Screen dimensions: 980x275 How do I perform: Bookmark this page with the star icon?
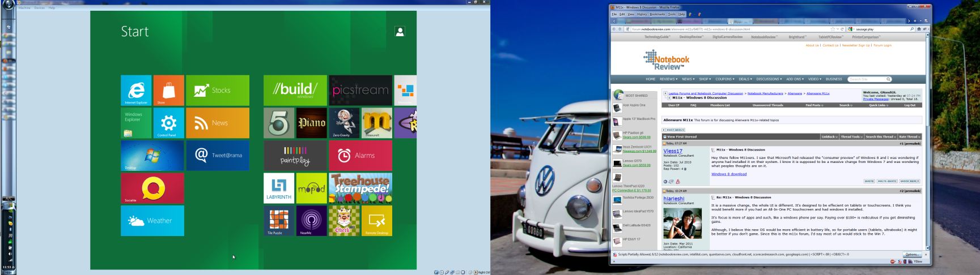coord(833,29)
